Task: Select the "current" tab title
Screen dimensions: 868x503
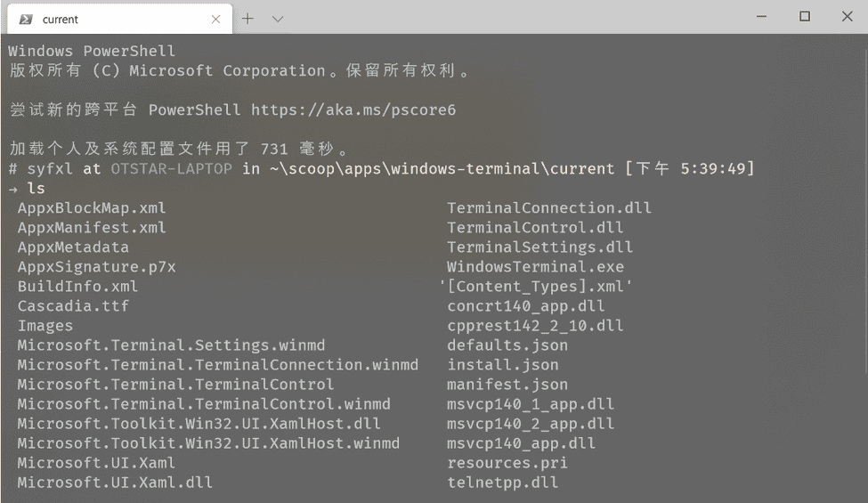Action: [61, 19]
